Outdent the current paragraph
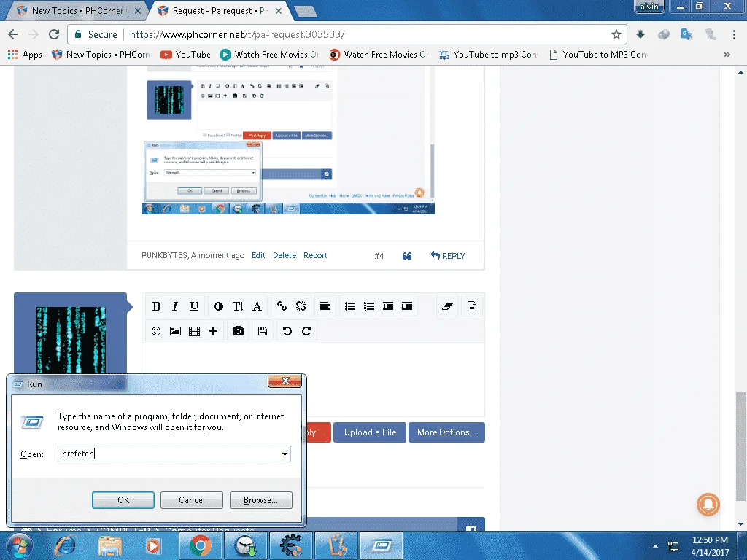This screenshot has width=747, height=560. [x=388, y=306]
